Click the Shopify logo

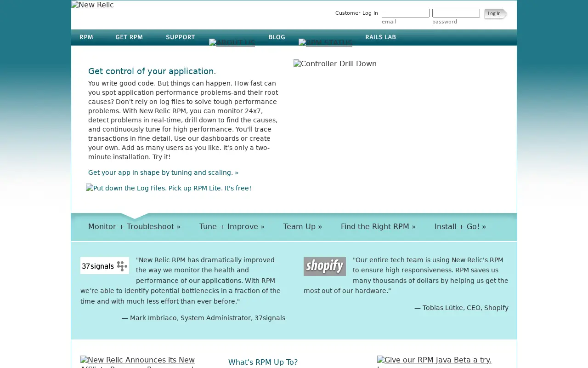pos(325,266)
